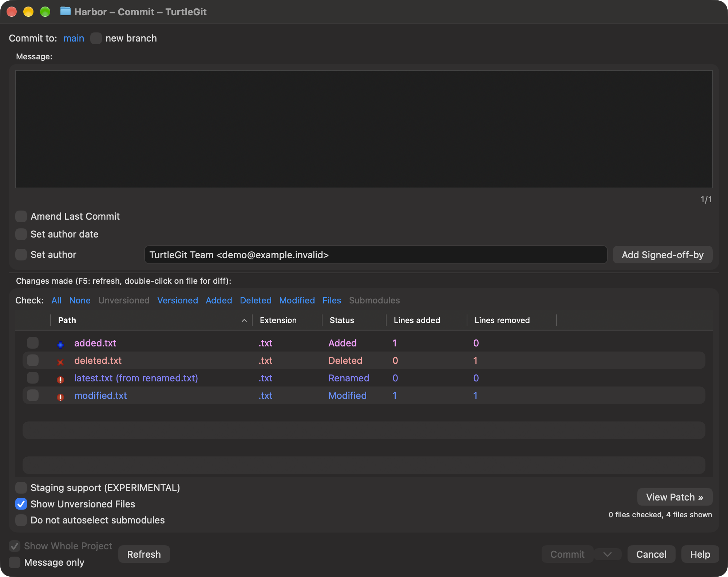Click the Refresh button

(144, 554)
